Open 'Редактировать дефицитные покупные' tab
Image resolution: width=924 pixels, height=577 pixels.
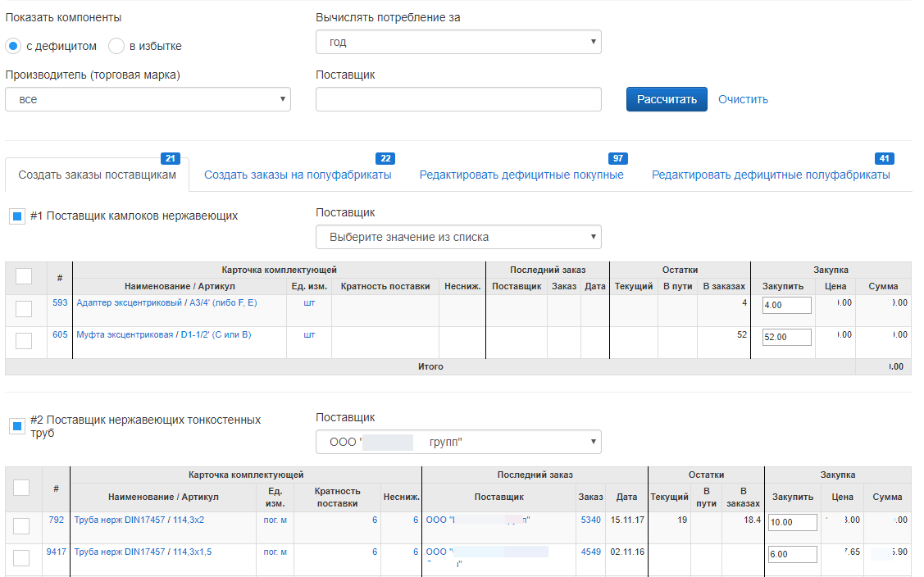[x=521, y=175]
